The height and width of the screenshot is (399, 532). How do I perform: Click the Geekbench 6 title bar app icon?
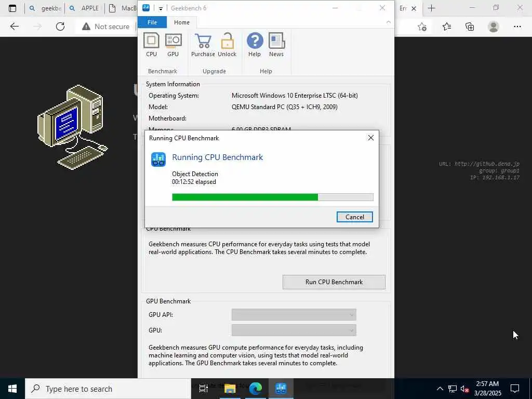146,8
